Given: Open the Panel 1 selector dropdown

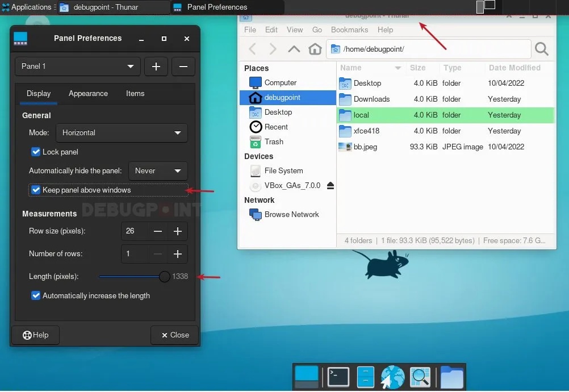Looking at the screenshot, I should pos(78,66).
